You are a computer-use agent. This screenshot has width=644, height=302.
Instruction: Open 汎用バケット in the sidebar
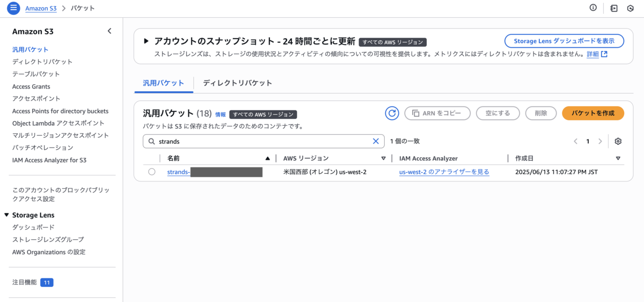click(x=30, y=49)
